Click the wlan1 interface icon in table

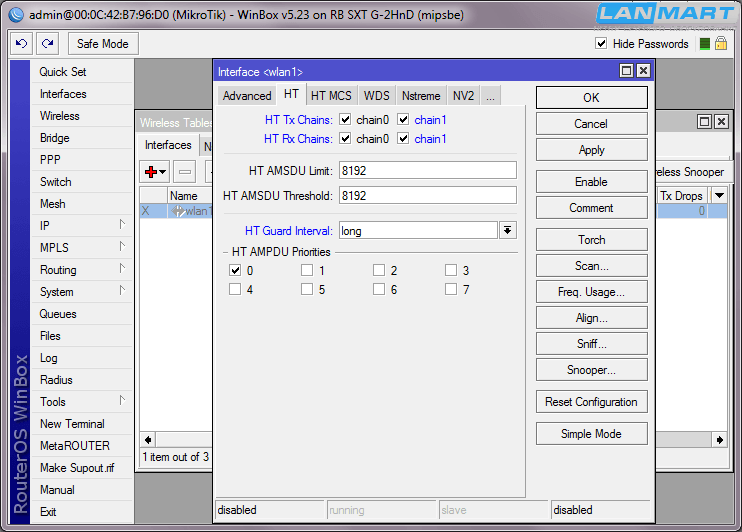(178, 211)
